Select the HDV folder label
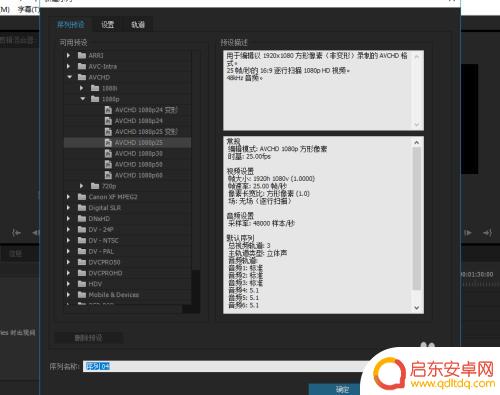500x395 pixels. [x=95, y=284]
